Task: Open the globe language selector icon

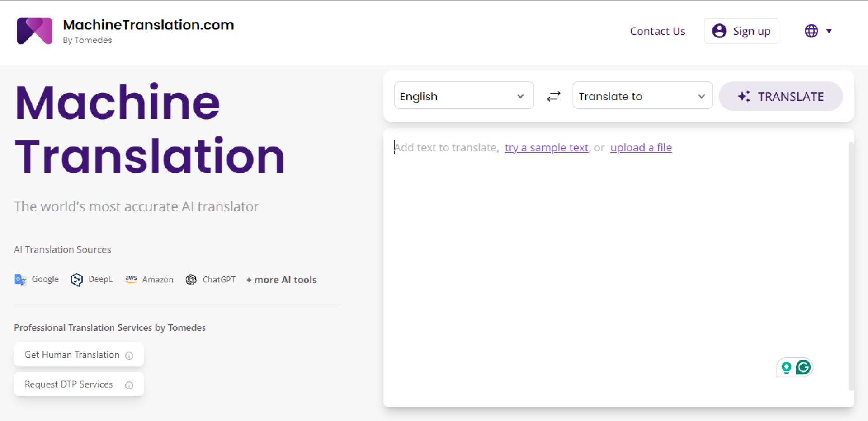Action: pyautogui.click(x=811, y=31)
